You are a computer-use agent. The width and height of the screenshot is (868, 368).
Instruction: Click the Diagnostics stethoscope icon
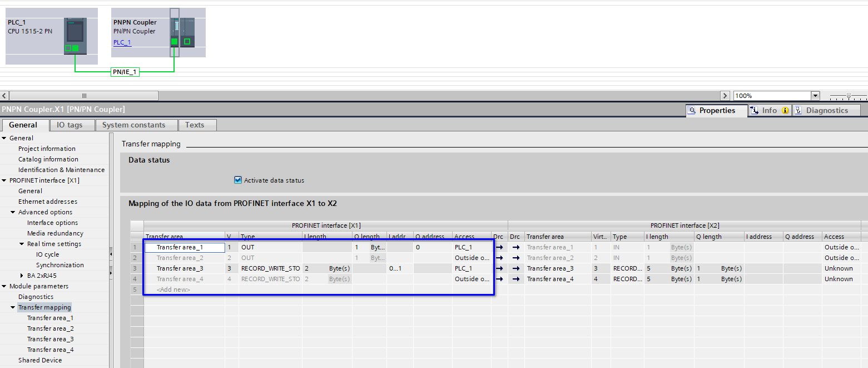coord(798,110)
